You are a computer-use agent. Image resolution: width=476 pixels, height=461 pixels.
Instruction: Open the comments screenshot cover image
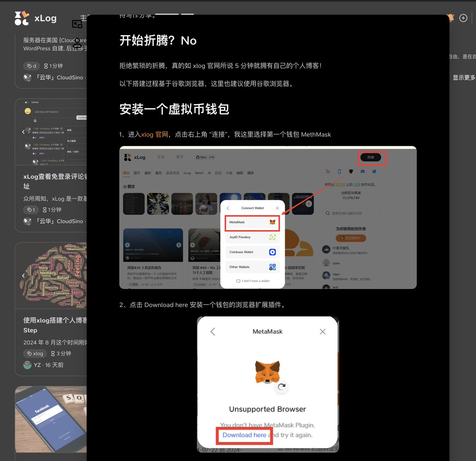pos(51,132)
